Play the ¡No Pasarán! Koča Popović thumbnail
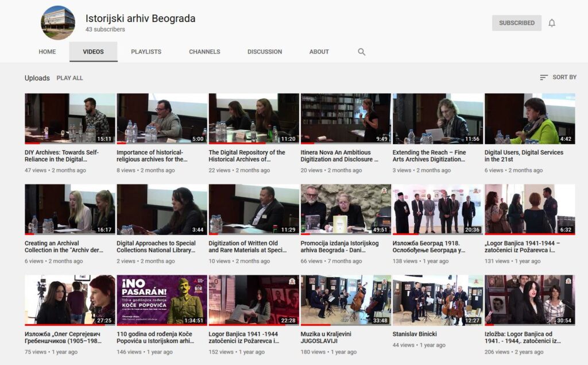The width and height of the screenshot is (588, 365). pyautogui.click(x=162, y=299)
